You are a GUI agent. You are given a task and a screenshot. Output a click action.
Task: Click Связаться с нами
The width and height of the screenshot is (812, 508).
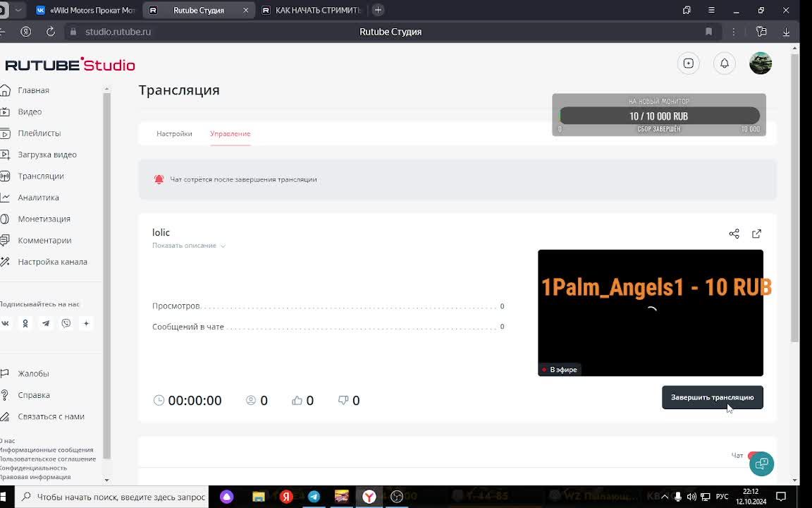(x=51, y=416)
